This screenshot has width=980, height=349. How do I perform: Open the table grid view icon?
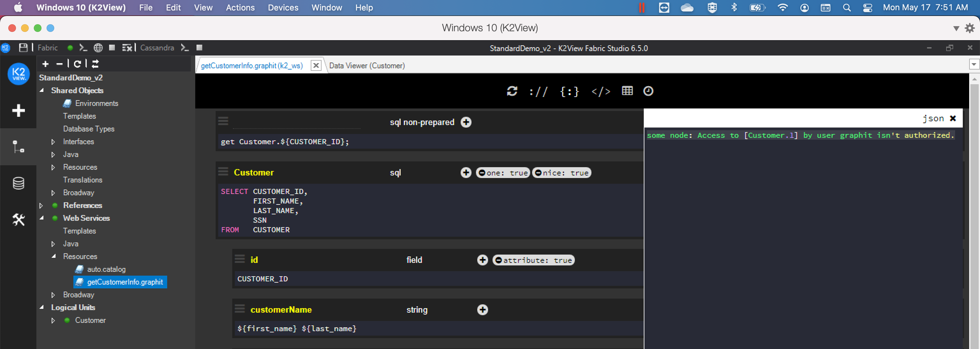click(x=627, y=91)
